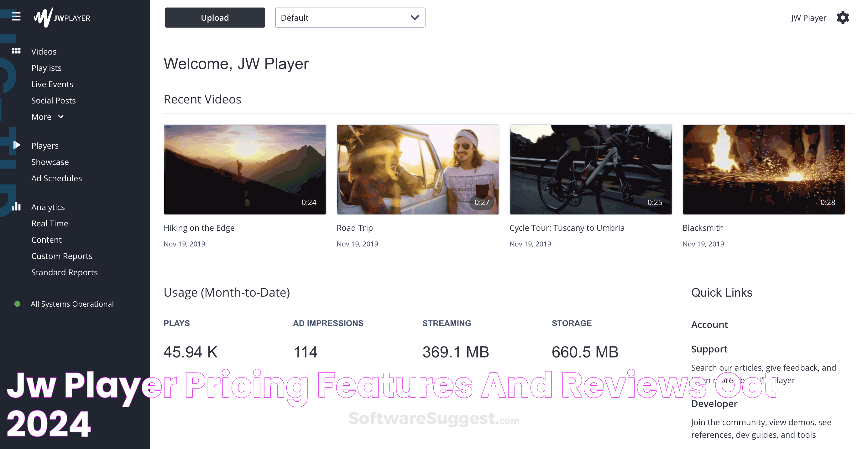This screenshot has height=449, width=868.
Task: Open Custom Reports
Action: pos(62,256)
